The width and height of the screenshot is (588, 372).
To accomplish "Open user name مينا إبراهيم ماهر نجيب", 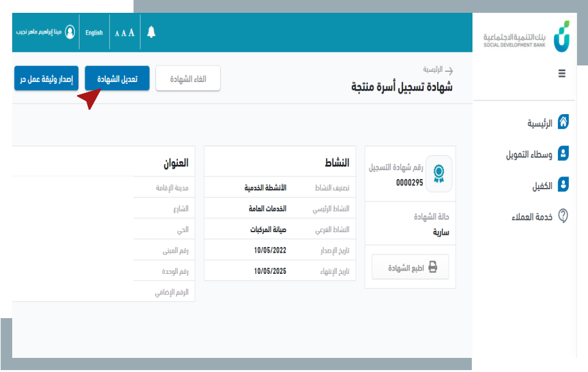I will 39,32.
